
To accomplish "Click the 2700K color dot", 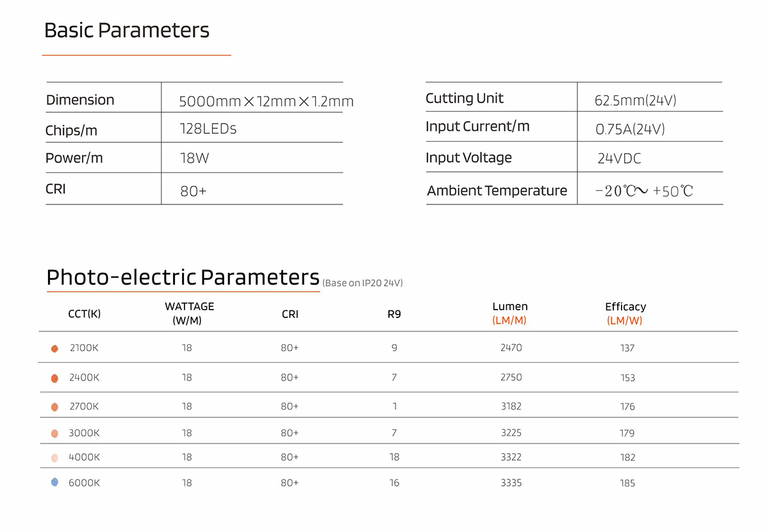I will (54, 407).
